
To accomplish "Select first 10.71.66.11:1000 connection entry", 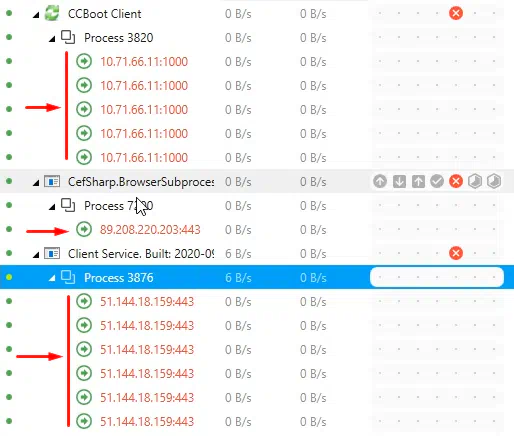I will click(x=144, y=61).
